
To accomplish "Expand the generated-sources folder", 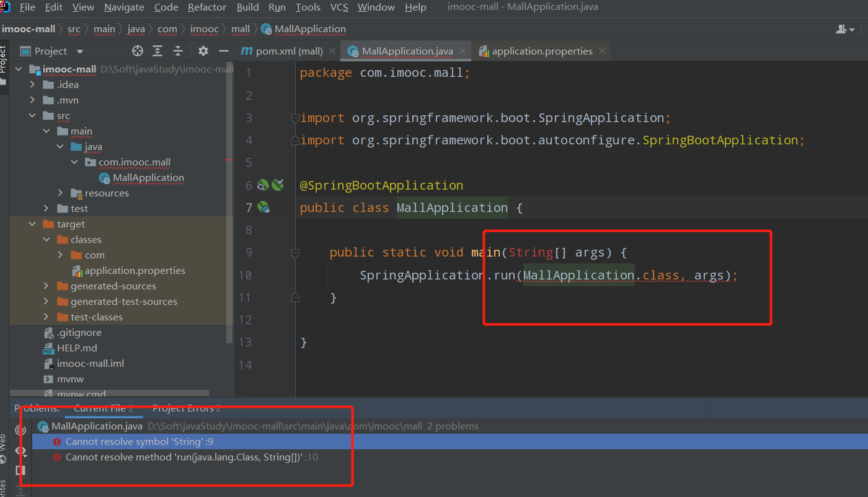I will (x=46, y=286).
